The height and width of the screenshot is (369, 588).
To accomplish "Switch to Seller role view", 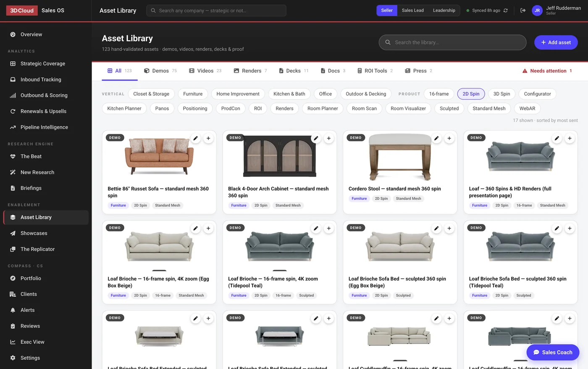I will [387, 11].
